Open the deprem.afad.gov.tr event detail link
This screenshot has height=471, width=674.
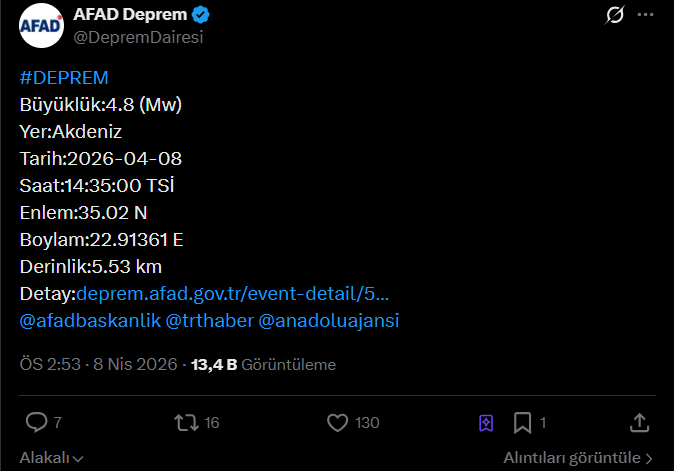[x=232, y=294]
